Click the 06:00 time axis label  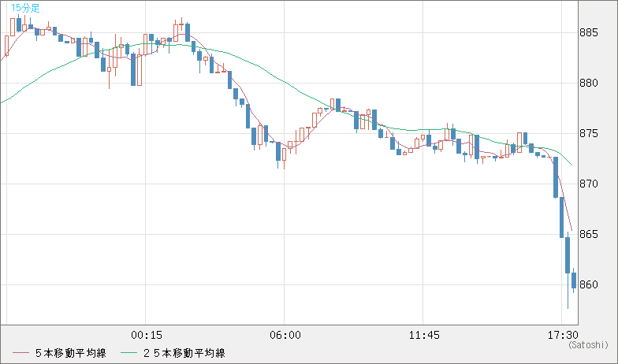tap(285, 335)
